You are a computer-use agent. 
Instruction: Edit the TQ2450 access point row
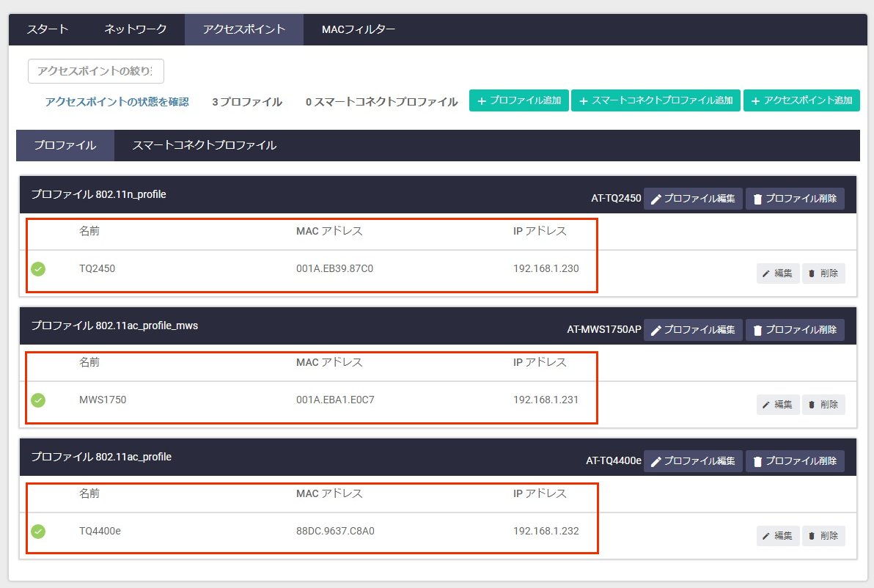point(777,273)
